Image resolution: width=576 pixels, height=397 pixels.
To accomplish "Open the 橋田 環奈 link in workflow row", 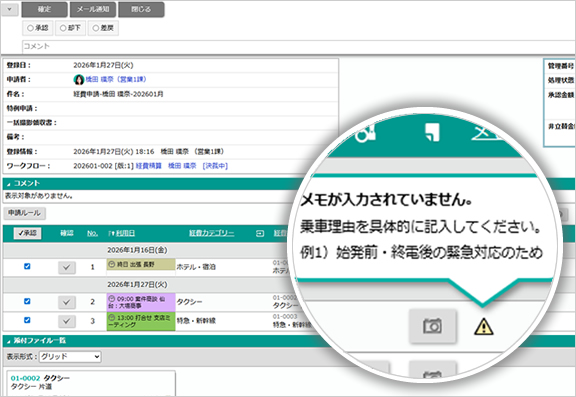I will point(182,166).
